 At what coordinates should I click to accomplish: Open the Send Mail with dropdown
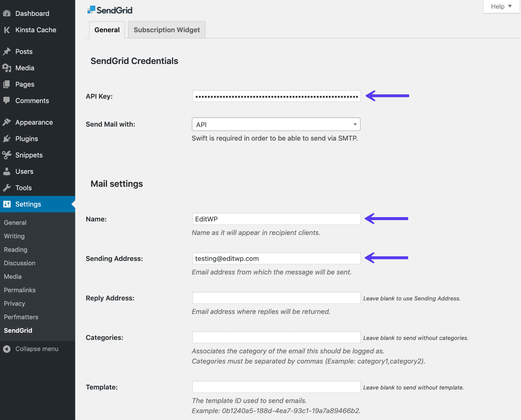[276, 124]
